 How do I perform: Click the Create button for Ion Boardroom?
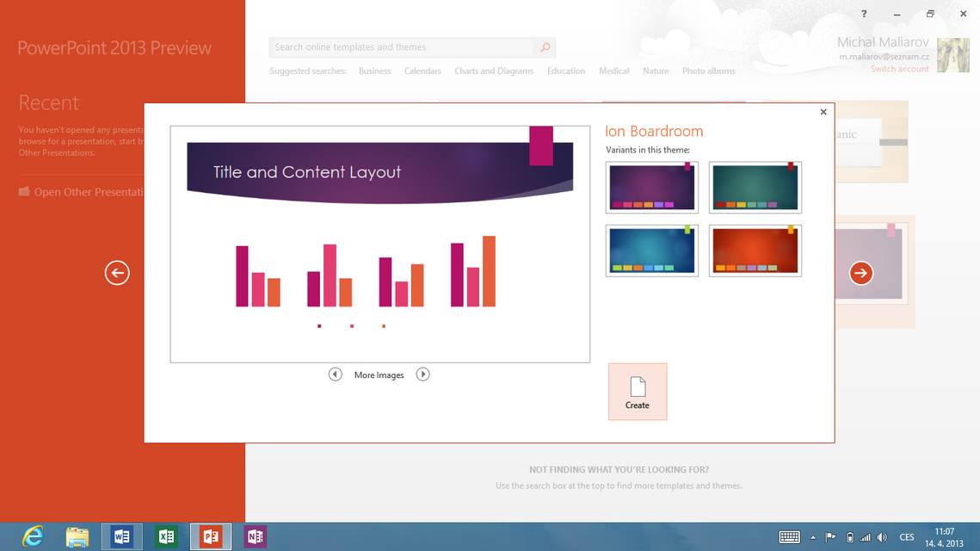pyautogui.click(x=637, y=392)
